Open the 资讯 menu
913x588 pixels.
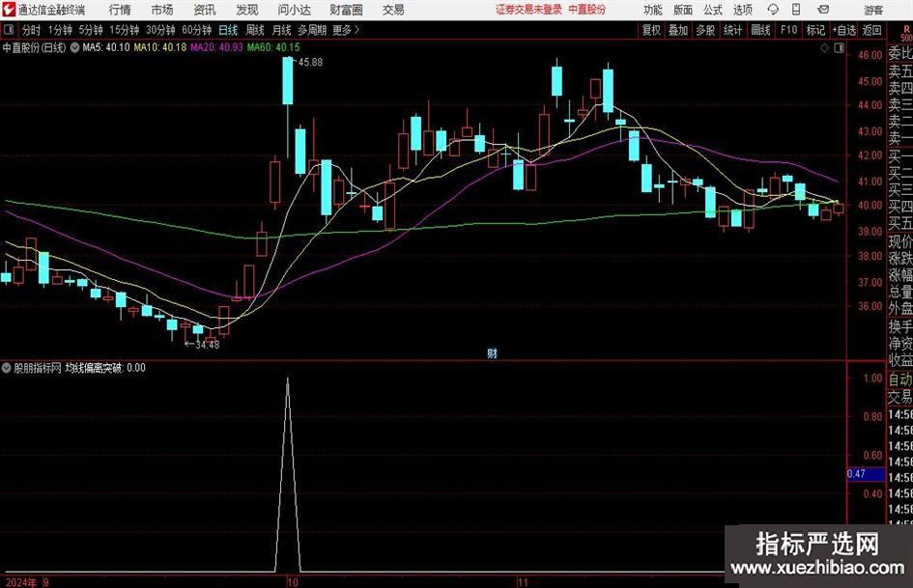point(205,10)
